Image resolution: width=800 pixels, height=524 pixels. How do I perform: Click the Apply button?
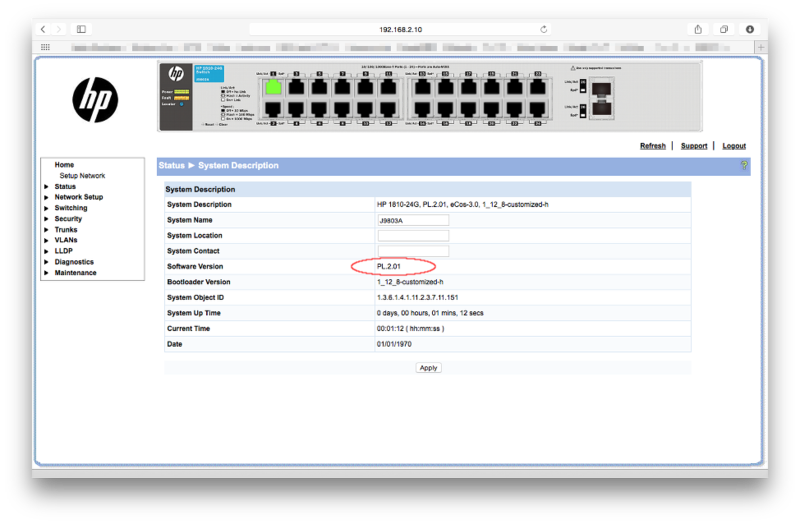[x=429, y=368]
